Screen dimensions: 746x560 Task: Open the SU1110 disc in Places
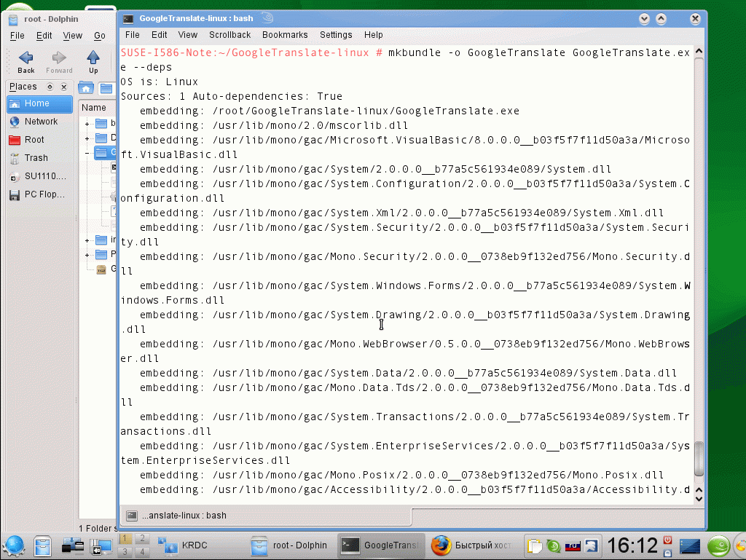pyautogui.click(x=39, y=176)
